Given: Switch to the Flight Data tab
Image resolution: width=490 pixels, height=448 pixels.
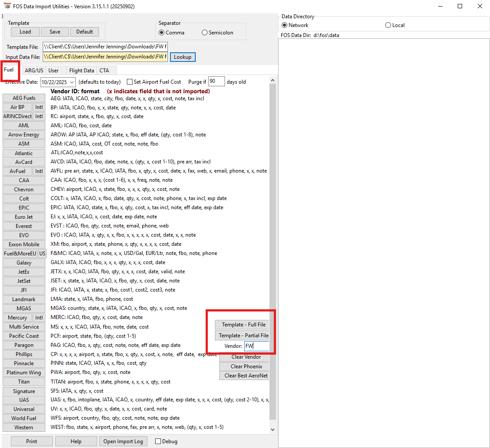Looking at the screenshot, I should coord(82,71).
